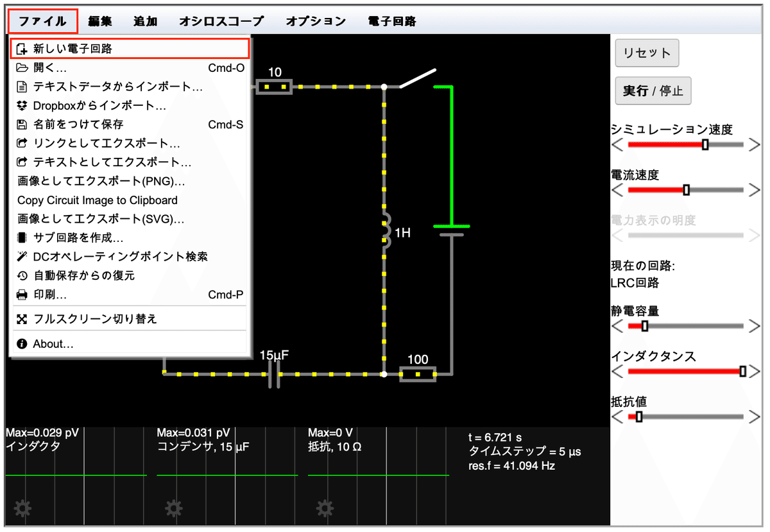
Task: Adjust the 電流速度 slider
Action: 685,191
